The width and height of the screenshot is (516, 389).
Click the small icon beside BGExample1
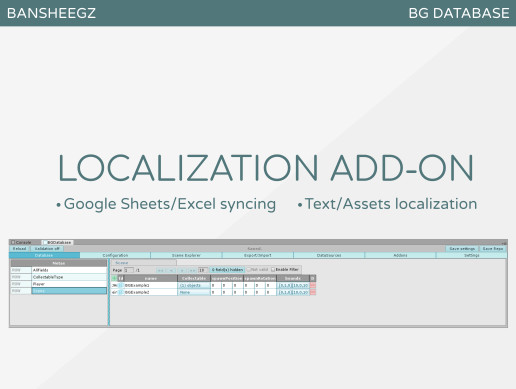pyautogui.click(x=121, y=285)
